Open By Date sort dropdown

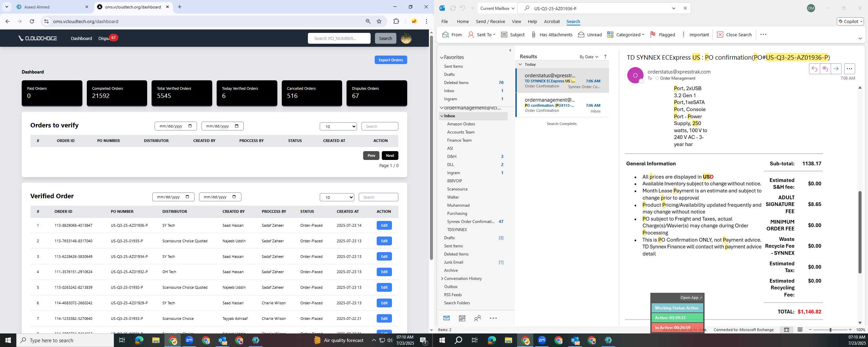pyautogui.click(x=589, y=57)
